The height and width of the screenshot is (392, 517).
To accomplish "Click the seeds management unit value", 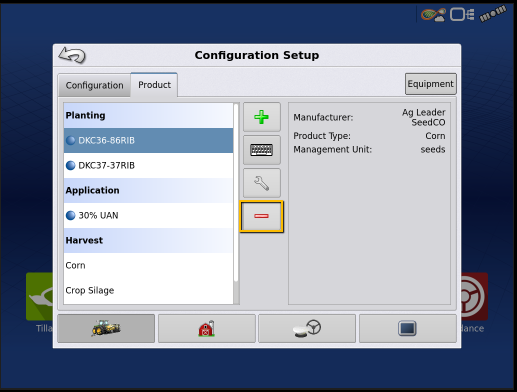I will (433, 149).
